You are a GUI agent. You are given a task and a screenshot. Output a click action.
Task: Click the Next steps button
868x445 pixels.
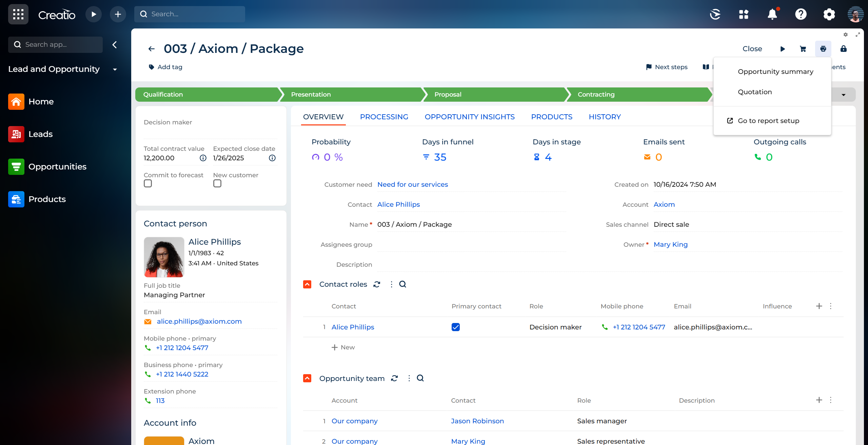tap(667, 67)
